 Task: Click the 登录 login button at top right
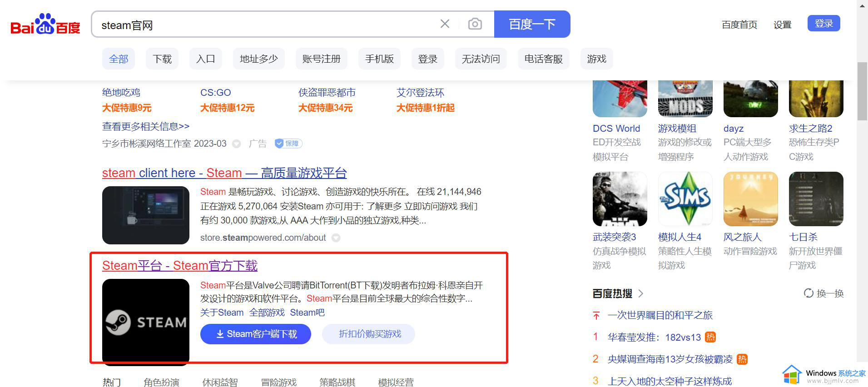[823, 23]
